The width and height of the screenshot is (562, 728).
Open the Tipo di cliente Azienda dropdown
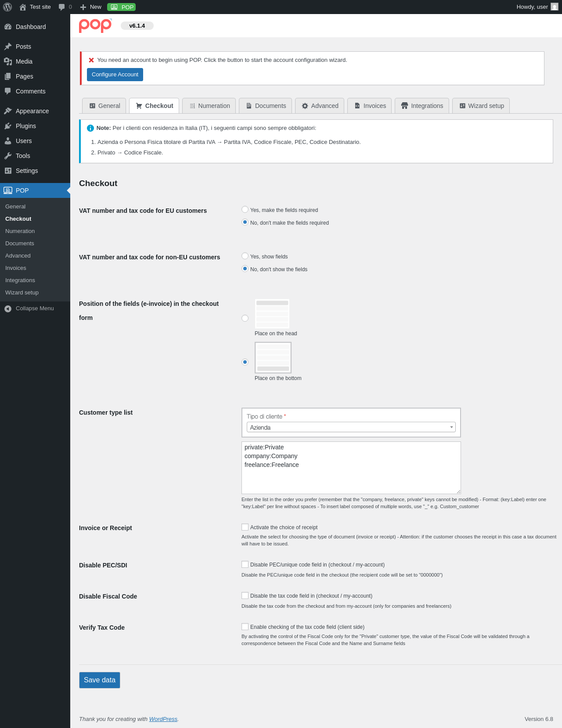351,427
